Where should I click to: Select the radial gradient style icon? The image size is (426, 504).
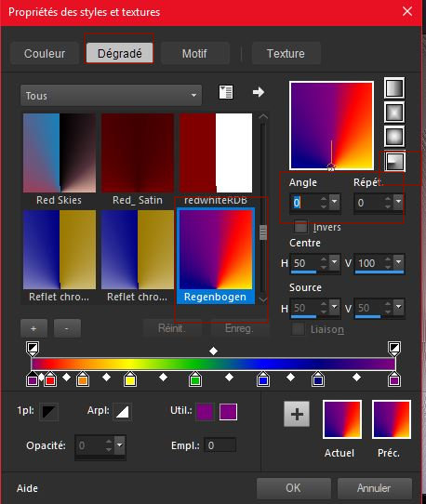[x=394, y=161]
